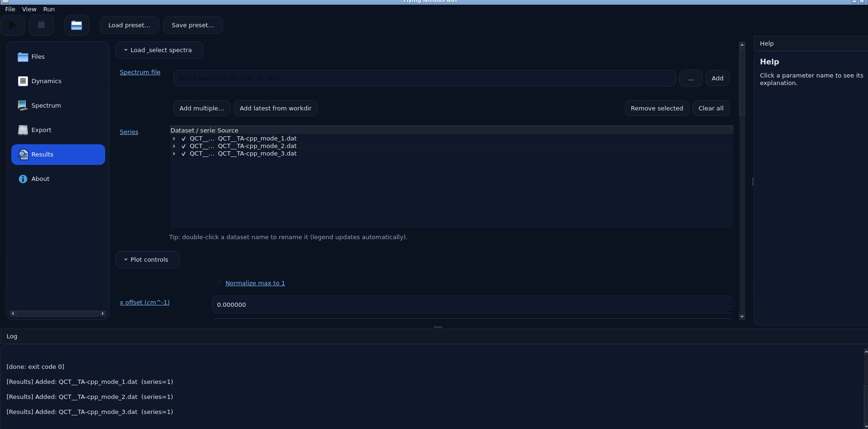Collapse the Load _select spectra section
868x429 pixels.
click(x=159, y=50)
